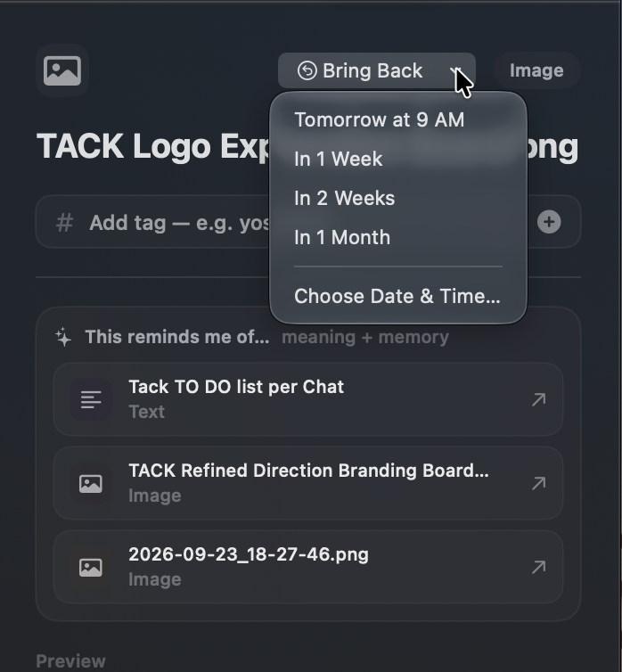The width and height of the screenshot is (622, 672).
Task: Click the Add tag input field
Action: coord(308,222)
